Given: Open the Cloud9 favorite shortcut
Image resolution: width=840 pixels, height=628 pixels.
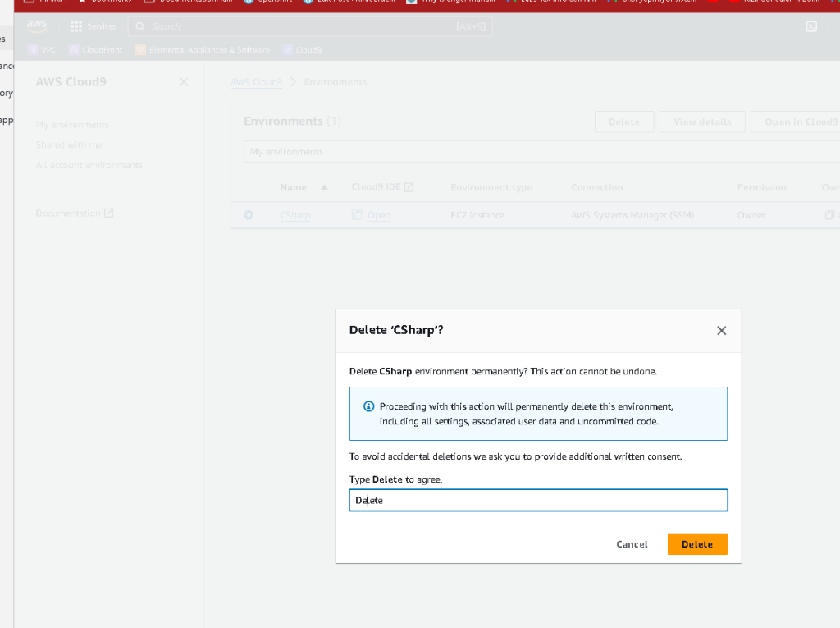Looking at the screenshot, I should (302, 50).
